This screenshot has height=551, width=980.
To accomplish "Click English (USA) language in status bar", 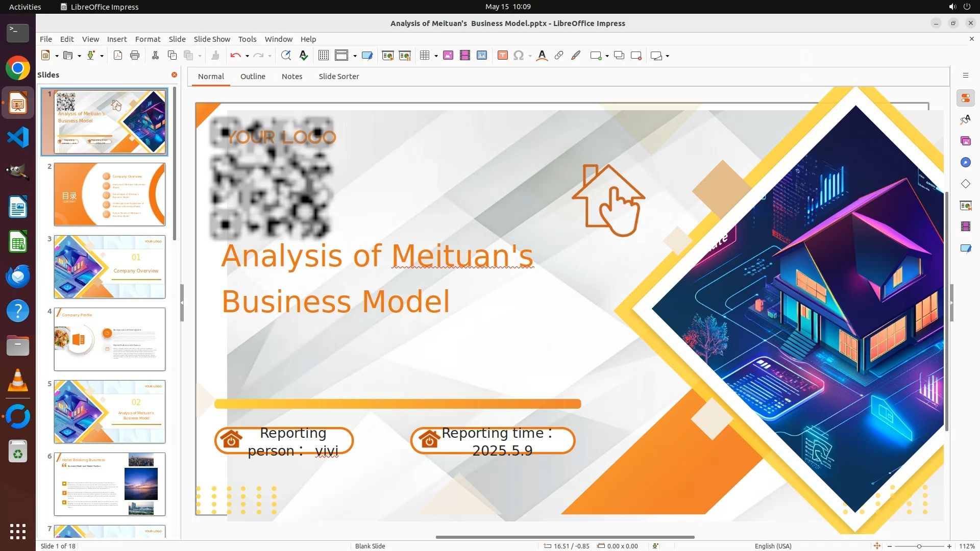I will tap(773, 546).
